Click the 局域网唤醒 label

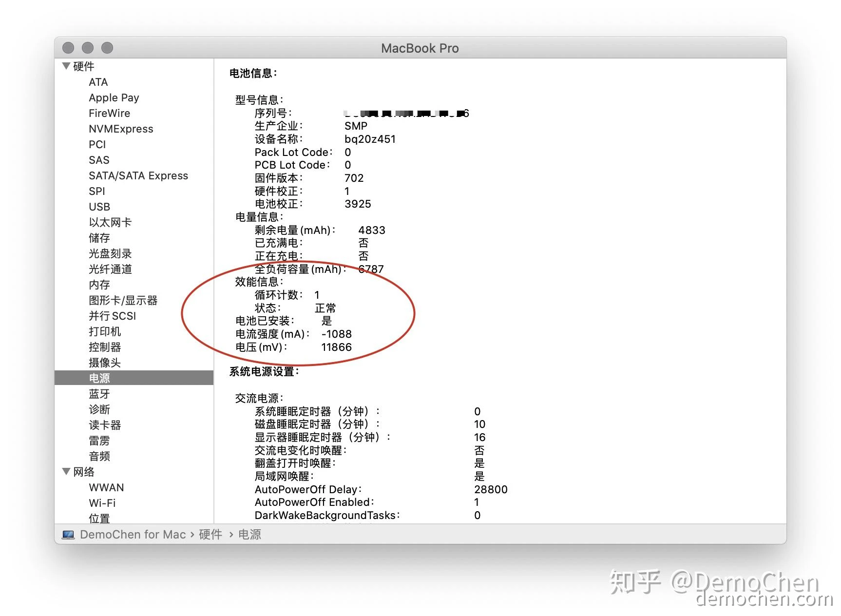pyautogui.click(x=284, y=476)
